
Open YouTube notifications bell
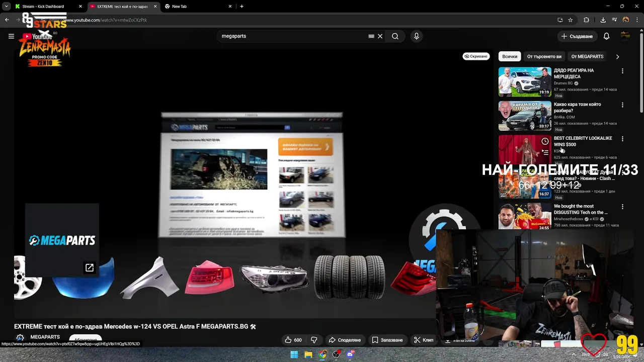coord(606,36)
